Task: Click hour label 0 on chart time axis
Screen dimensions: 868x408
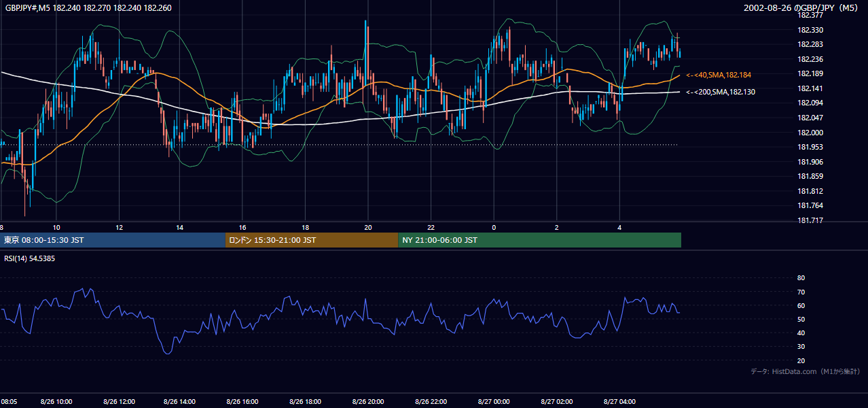Action: (494, 228)
